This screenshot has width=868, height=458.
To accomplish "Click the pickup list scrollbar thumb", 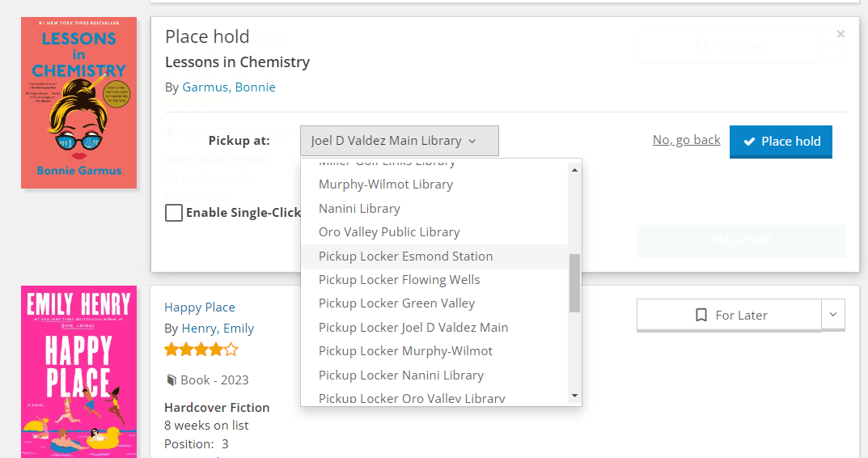I will point(574,283).
